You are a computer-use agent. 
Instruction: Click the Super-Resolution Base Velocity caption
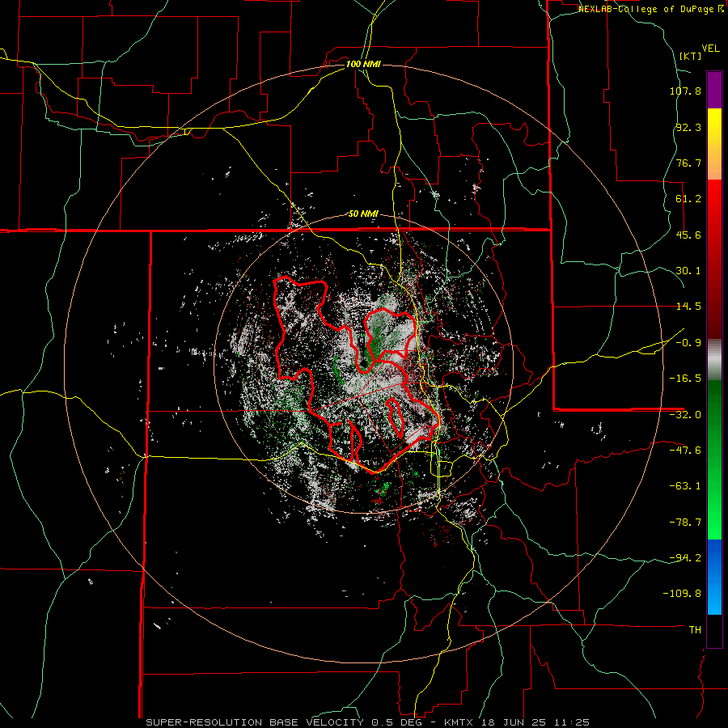(368, 722)
